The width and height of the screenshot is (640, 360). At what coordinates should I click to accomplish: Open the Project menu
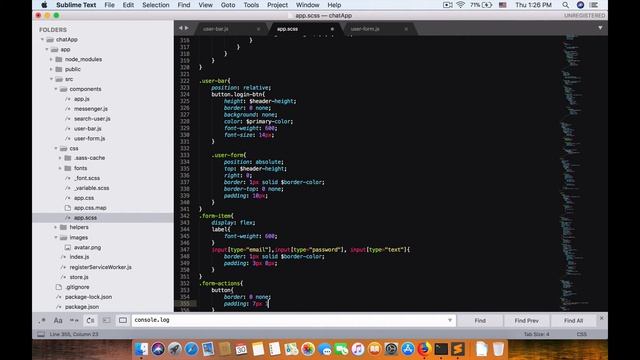pyautogui.click(x=277, y=5)
